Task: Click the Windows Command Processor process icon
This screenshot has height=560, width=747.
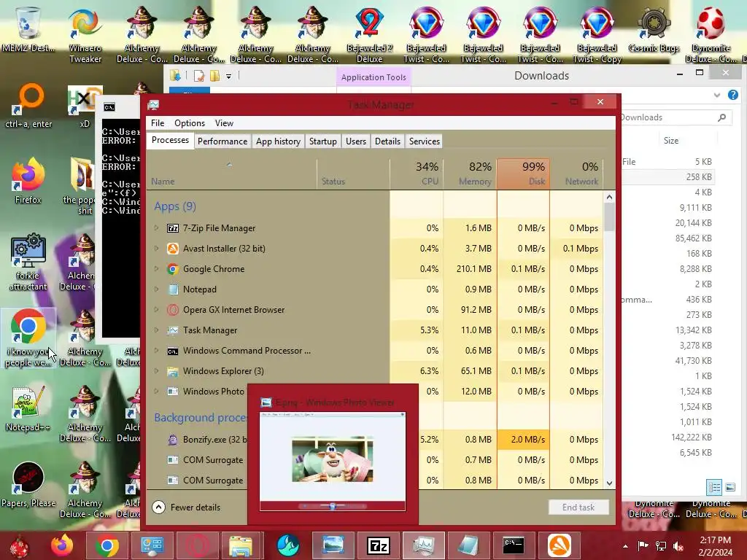Action: (172, 351)
